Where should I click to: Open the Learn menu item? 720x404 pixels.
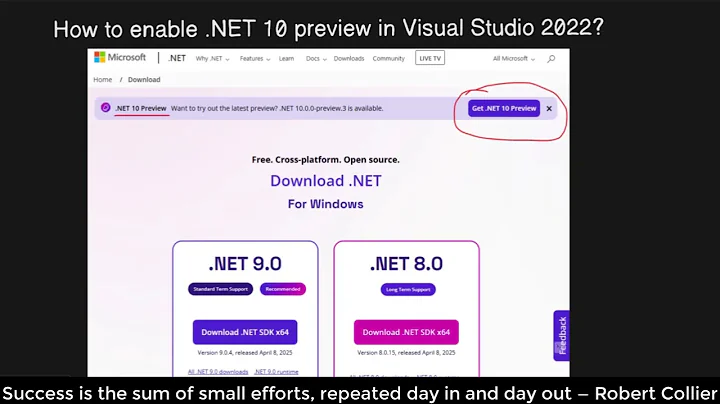(x=287, y=59)
